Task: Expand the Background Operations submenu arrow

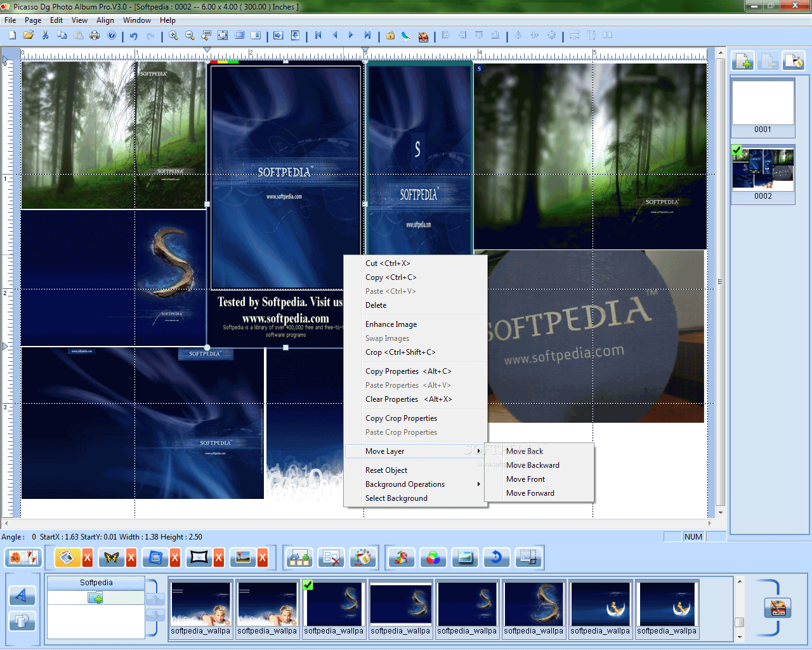Action: (479, 484)
